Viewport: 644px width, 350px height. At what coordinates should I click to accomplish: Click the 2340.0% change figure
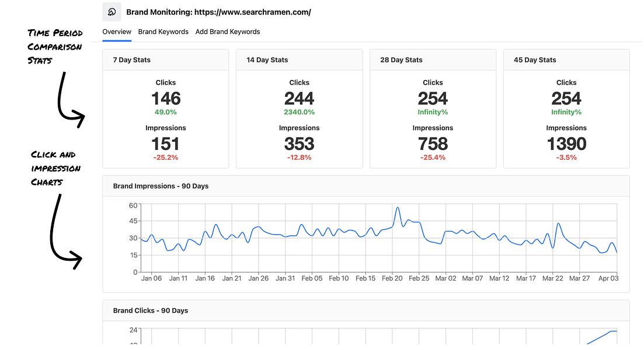(299, 112)
